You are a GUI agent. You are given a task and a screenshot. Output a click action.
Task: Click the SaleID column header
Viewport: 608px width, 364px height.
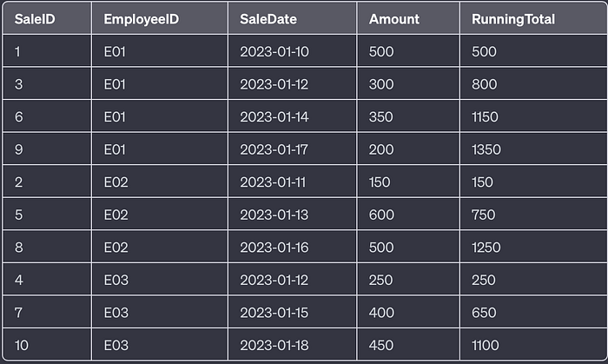click(x=47, y=18)
